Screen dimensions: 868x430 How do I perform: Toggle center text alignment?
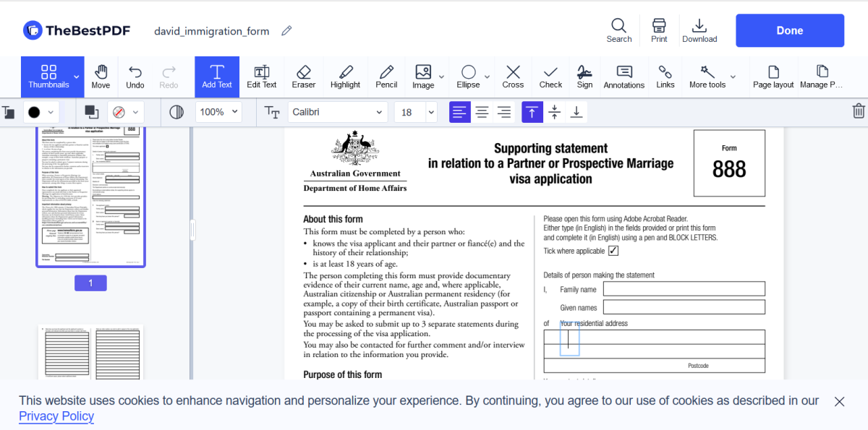(482, 112)
